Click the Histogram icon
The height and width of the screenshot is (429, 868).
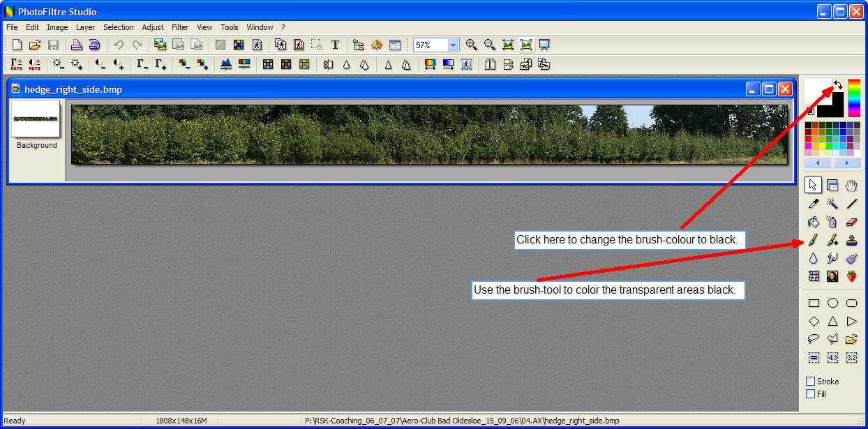[x=226, y=64]
